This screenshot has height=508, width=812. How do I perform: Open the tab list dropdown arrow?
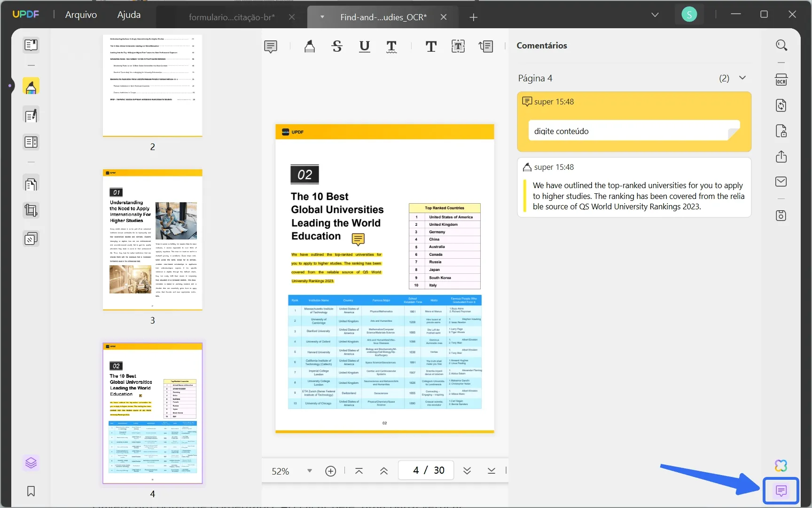point(655,15)
